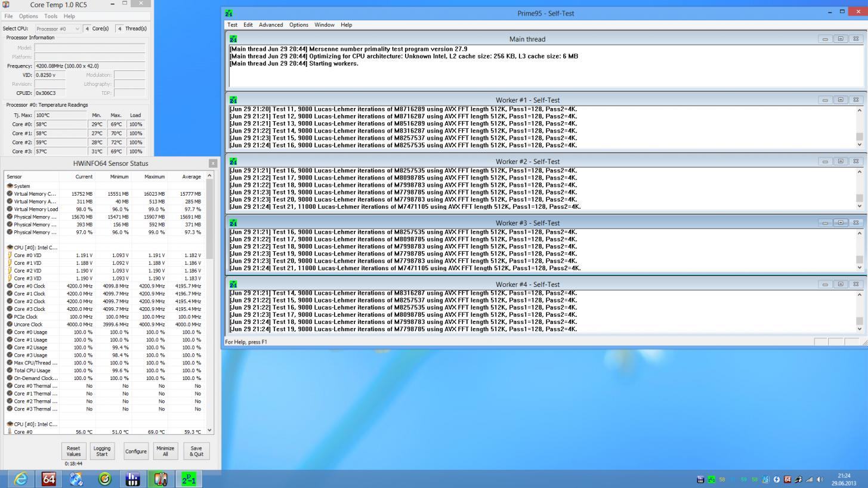868x488 pixels.
Task: Open Internet Explorer from the taskbar
Action: click(20, 479)
